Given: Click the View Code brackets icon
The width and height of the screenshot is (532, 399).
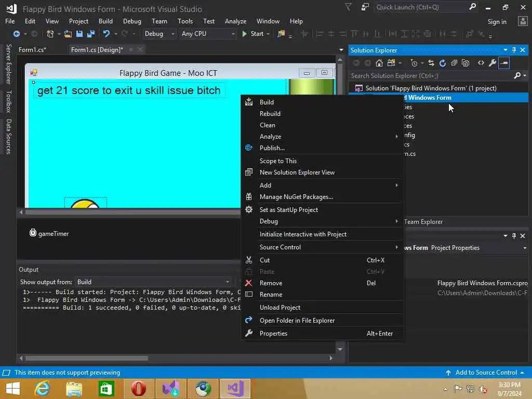Looking at the screenshot, I should 481,63.
